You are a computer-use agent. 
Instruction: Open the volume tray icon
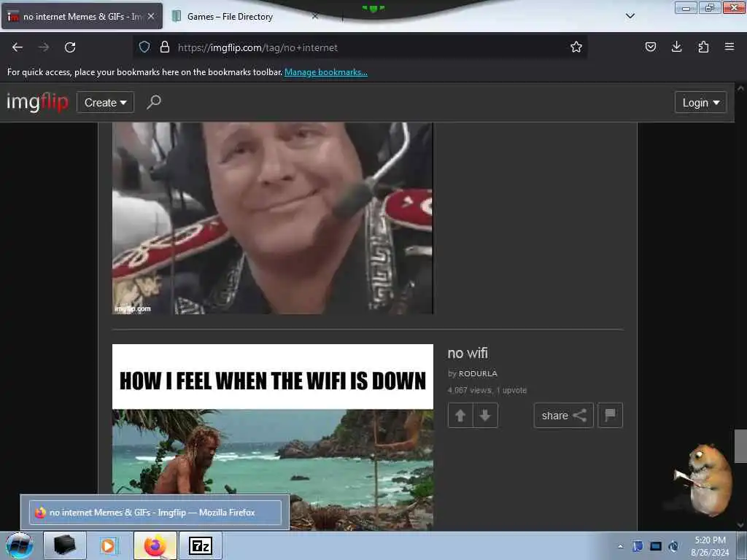coord(673,546)
